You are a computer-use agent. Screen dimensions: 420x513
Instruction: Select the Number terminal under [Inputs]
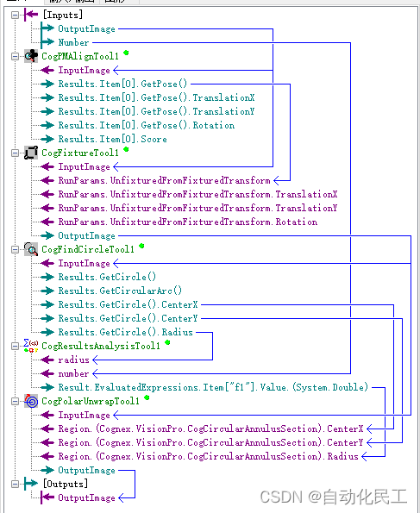(73, 42)
